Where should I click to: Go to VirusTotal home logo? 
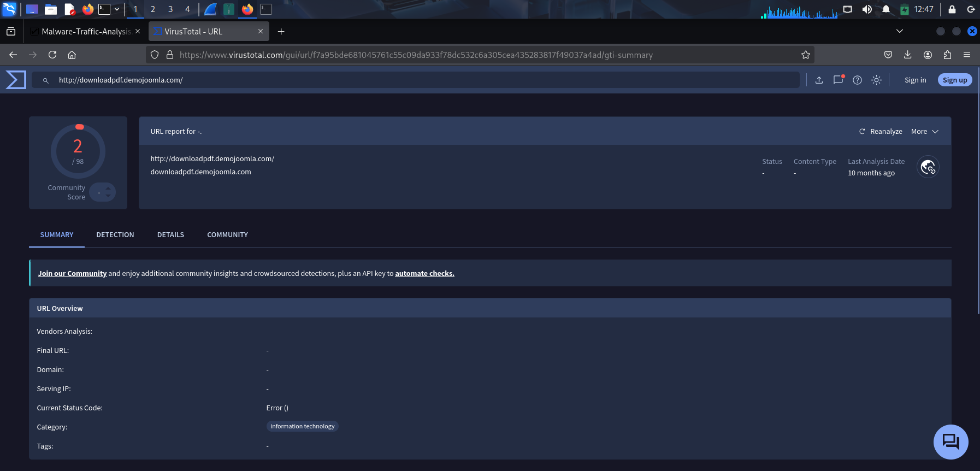[x=16, y=80]
